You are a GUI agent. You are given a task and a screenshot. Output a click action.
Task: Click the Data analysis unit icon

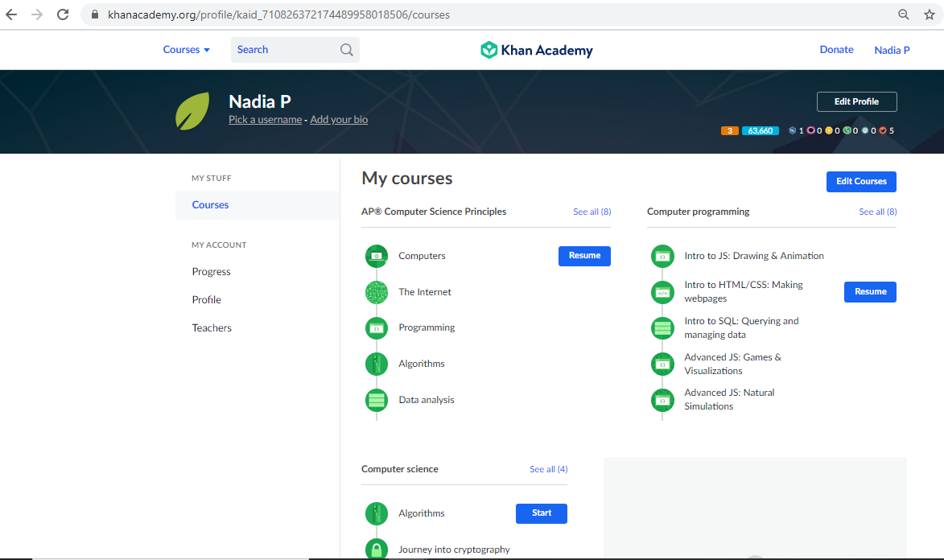377,400
